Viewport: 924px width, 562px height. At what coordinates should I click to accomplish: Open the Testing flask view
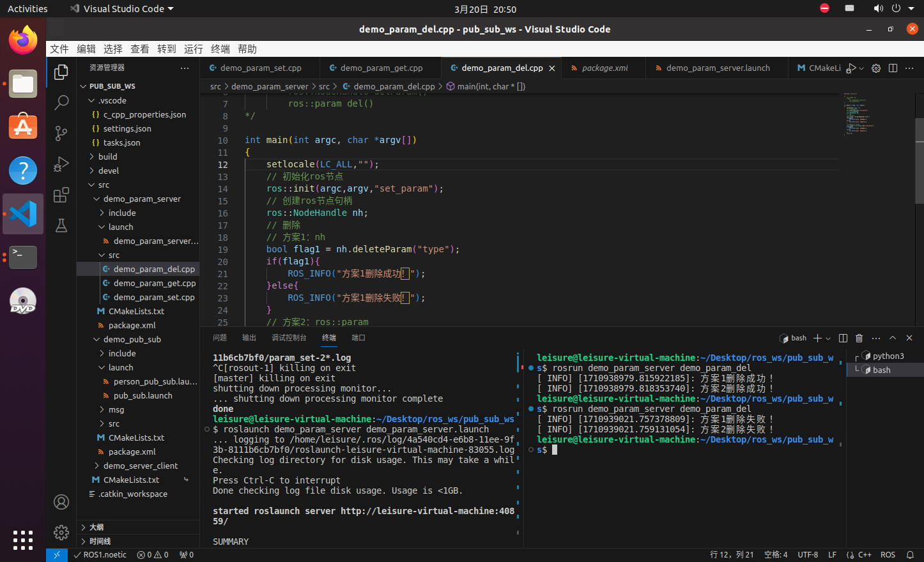coord(61,225)
